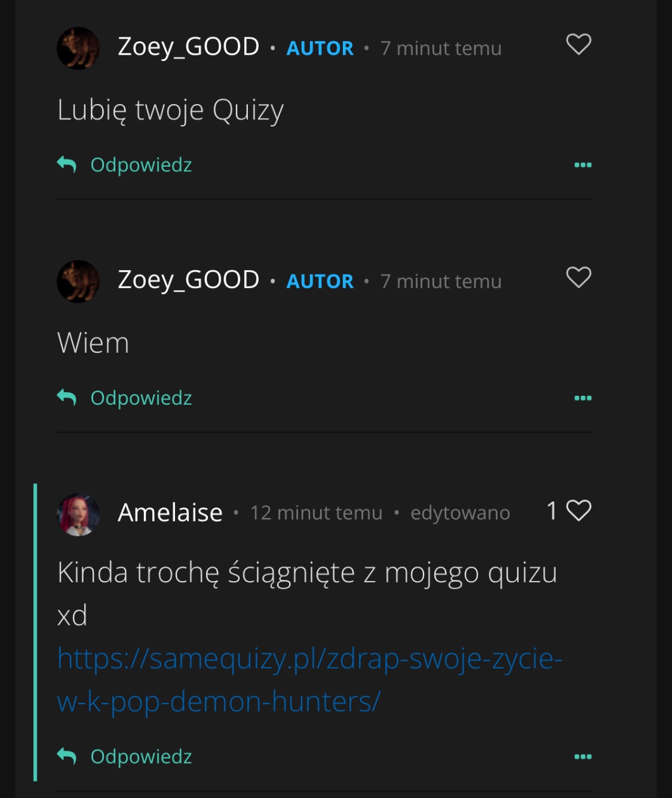Click "Odpowiedz" under the "Wiem" comment

click(141, 398)
